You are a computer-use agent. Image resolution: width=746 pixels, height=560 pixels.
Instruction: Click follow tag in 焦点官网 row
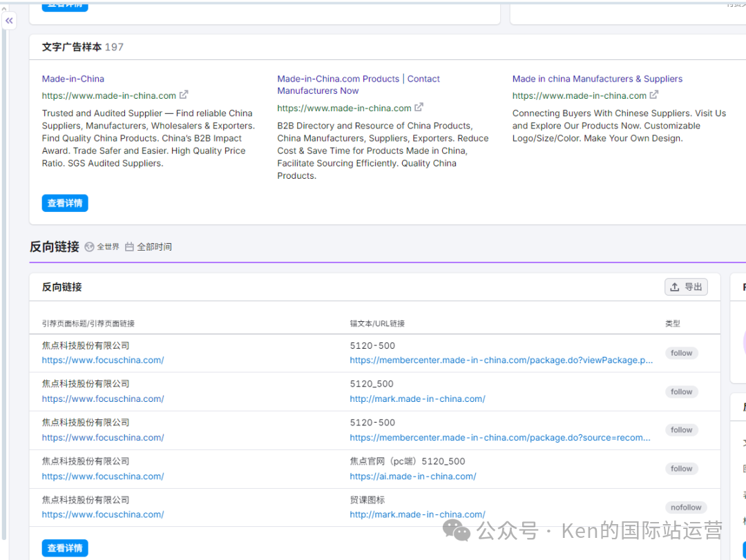pyautogui.click(x=681, y=469)
